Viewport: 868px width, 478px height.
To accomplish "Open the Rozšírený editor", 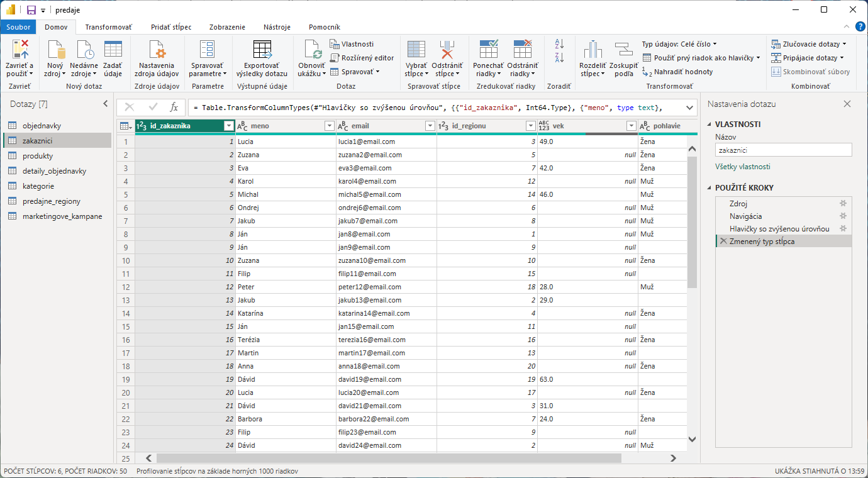I will [362, 58].
